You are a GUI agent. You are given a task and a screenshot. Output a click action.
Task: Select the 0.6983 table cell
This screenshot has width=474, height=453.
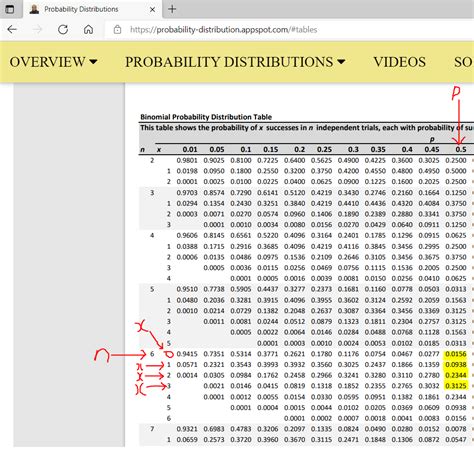(x=214, y=429)
